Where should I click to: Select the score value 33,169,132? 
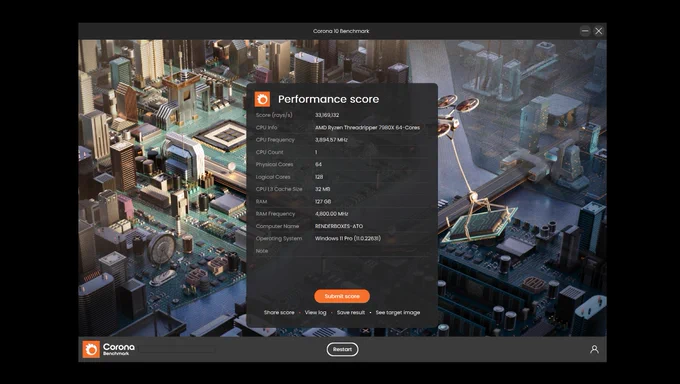[327, 115]
